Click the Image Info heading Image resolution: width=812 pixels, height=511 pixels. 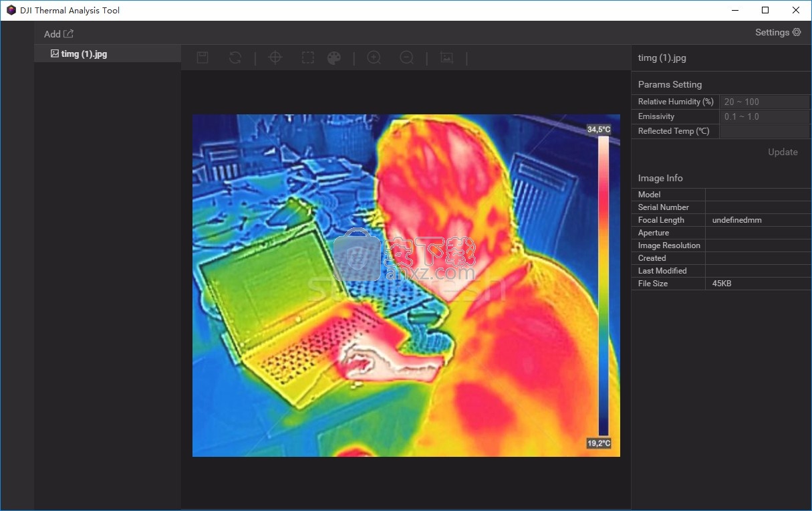point(660,178)
